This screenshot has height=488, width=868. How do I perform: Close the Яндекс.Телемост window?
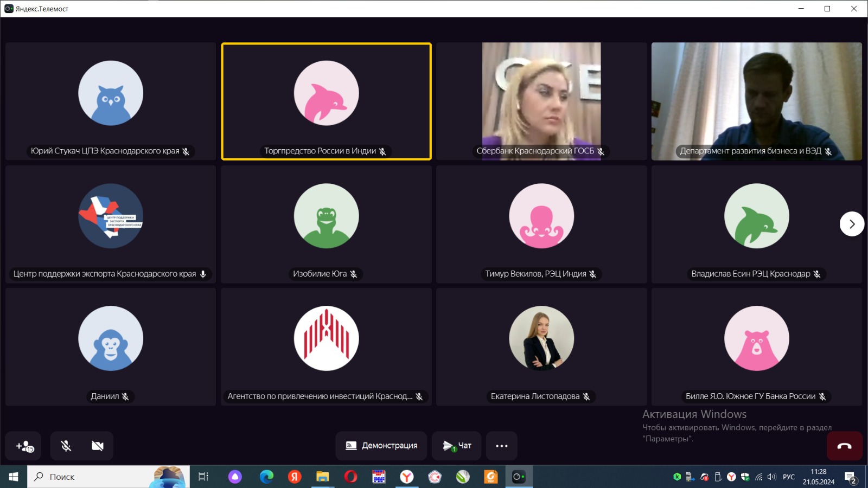click(x=854, y=9)
